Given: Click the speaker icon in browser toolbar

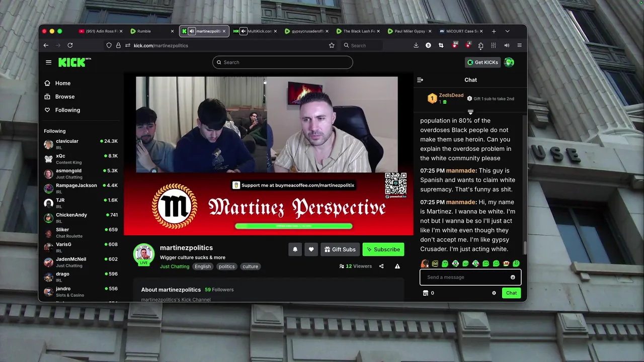Looking at the screenshot, I should coord(507,45).
